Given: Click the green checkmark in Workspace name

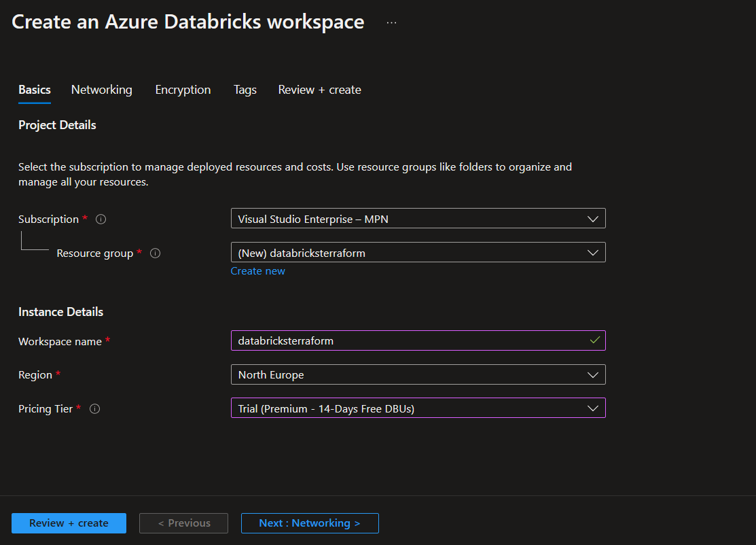Looking at the screenshot, I should tap(595, 340).
